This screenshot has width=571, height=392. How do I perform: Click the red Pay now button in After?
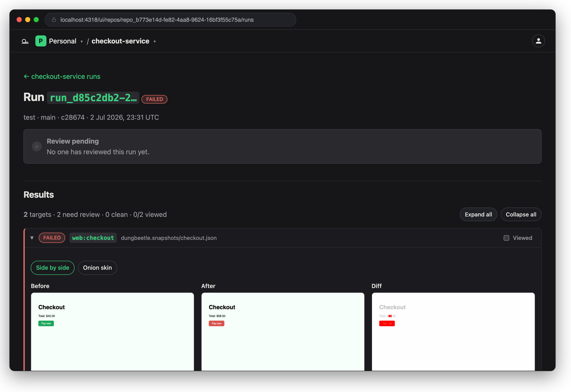click(x=216, y=323)
